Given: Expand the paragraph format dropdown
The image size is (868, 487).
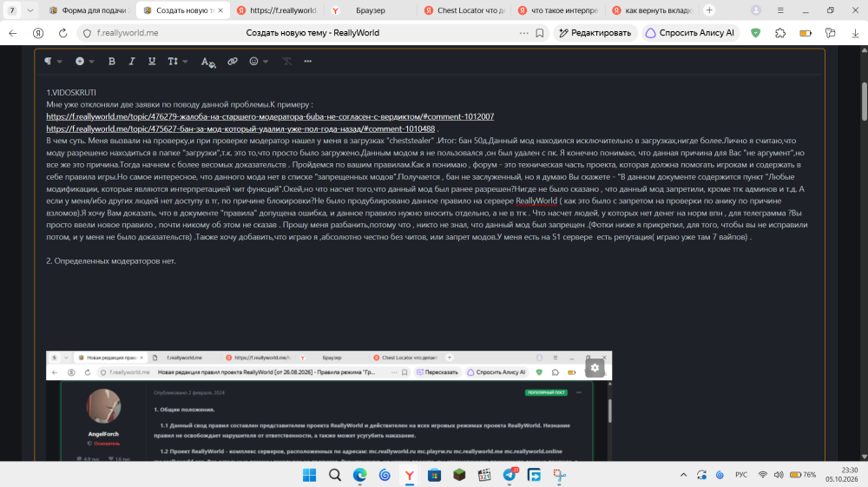Looking at the screenshot, I should click(x=53, y=62).
